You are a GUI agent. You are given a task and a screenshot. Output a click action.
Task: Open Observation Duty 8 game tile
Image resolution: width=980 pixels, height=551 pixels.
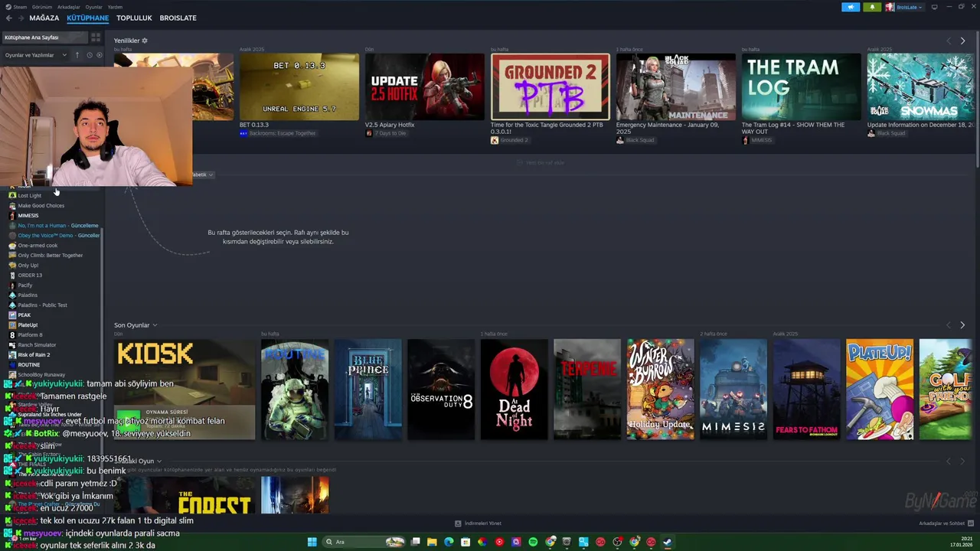coord(441,390)
